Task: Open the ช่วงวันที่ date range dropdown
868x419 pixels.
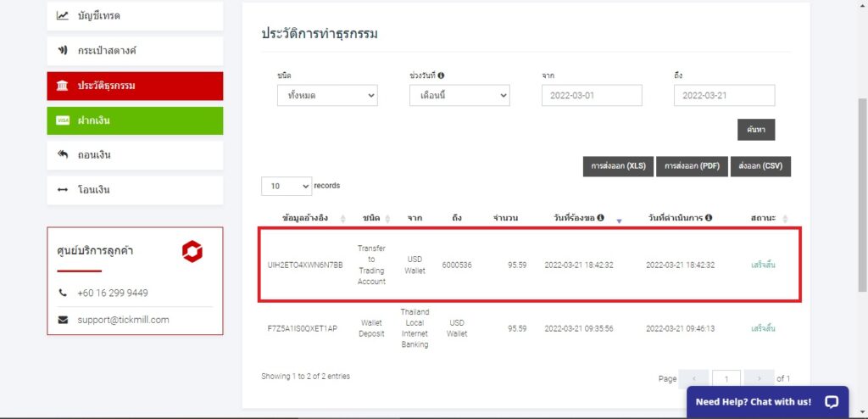Action: pyautogui.click(x=459, y=96)
